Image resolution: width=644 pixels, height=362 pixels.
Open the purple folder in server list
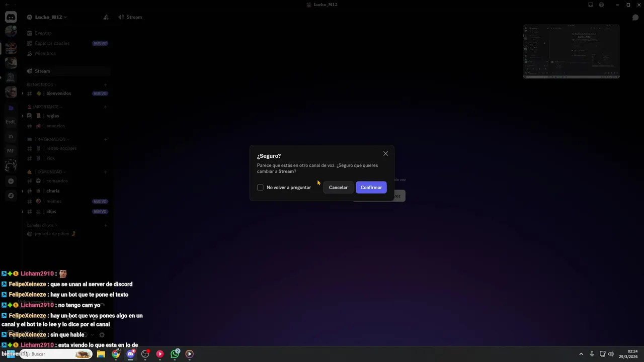click(11, 108)
